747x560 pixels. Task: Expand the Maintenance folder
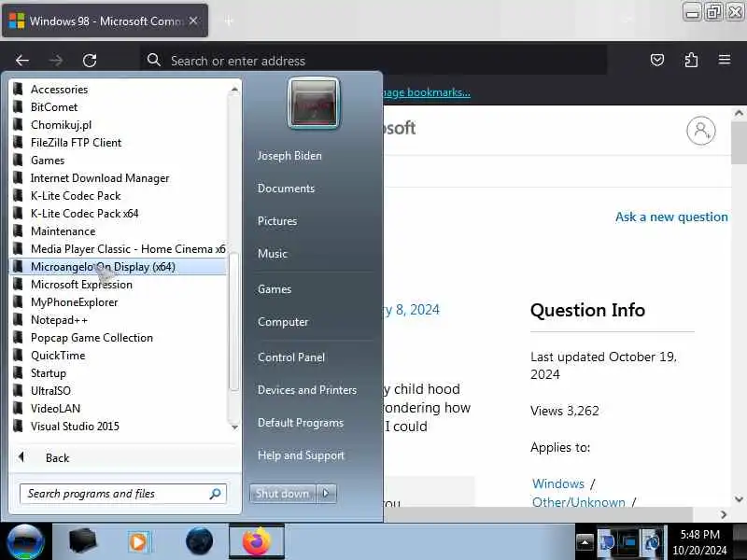119,231
